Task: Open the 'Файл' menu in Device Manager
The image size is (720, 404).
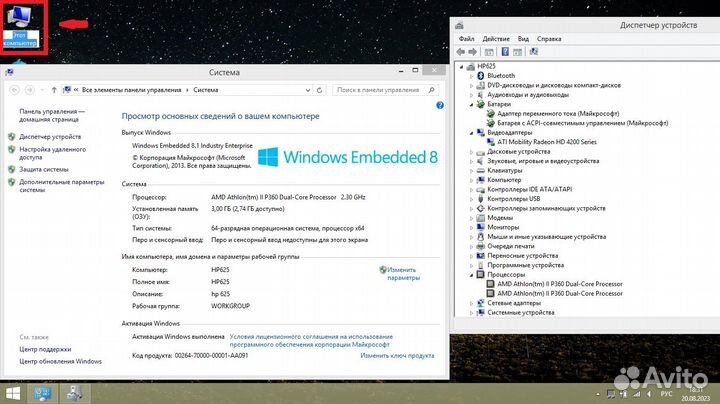Action: pos(467,39)
